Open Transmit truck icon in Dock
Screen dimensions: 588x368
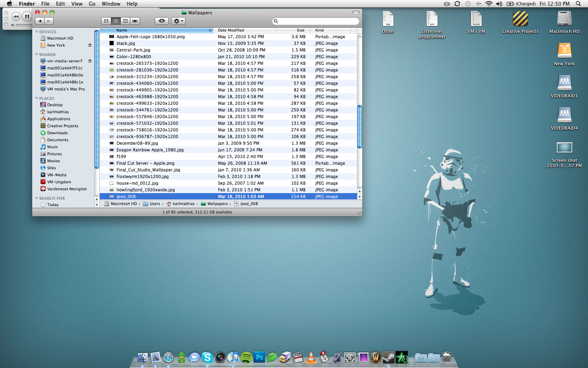tap(285, 357)
